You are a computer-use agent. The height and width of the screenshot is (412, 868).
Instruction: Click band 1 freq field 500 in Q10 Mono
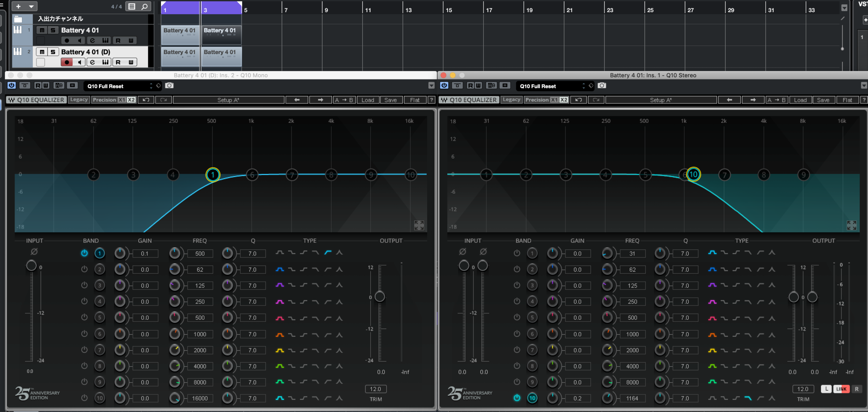(200, 254)
